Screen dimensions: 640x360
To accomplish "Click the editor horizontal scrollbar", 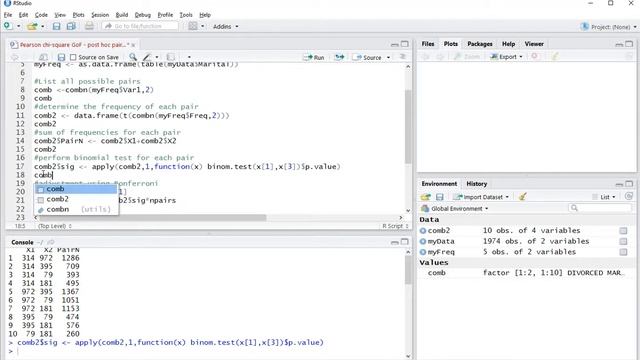I will (153, 218).
